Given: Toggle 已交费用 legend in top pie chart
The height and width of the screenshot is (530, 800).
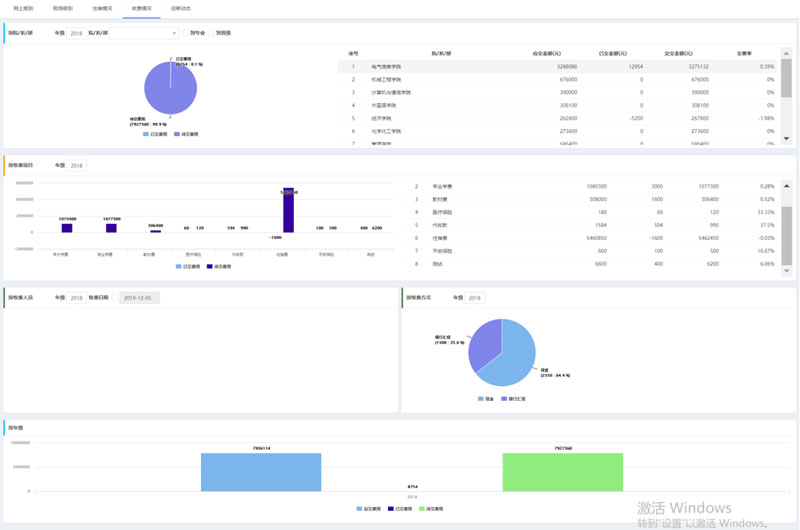Looking at the screenshot, I should point(152,134).
